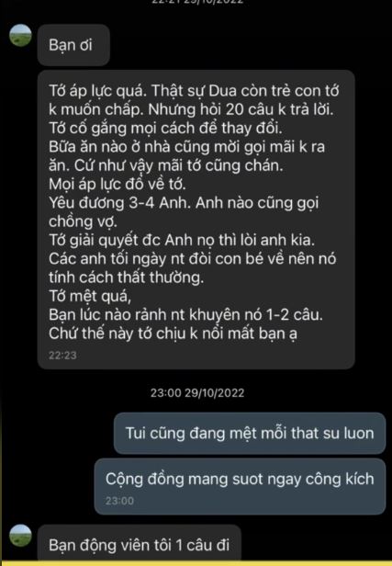Image resolution: width=392 pixels, height=566 pixels.
Task: Click the line "Tớ cố gắng mọi cách để thay đổi"
Action: 166,128
